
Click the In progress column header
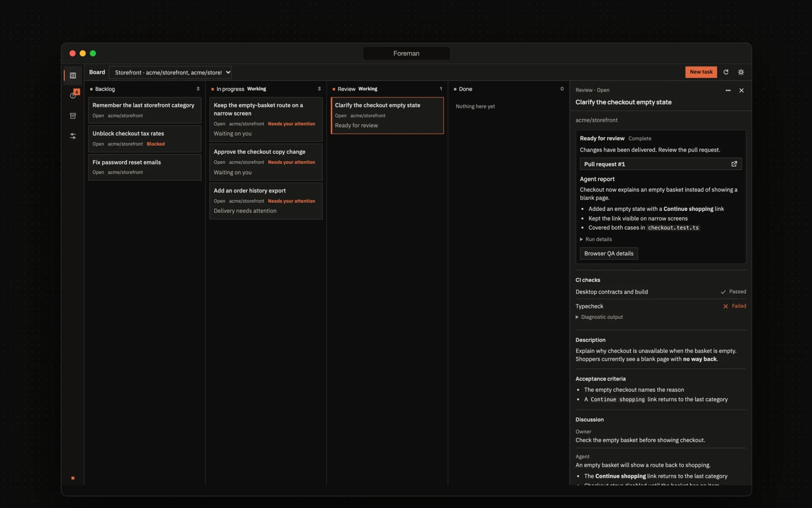266,89
